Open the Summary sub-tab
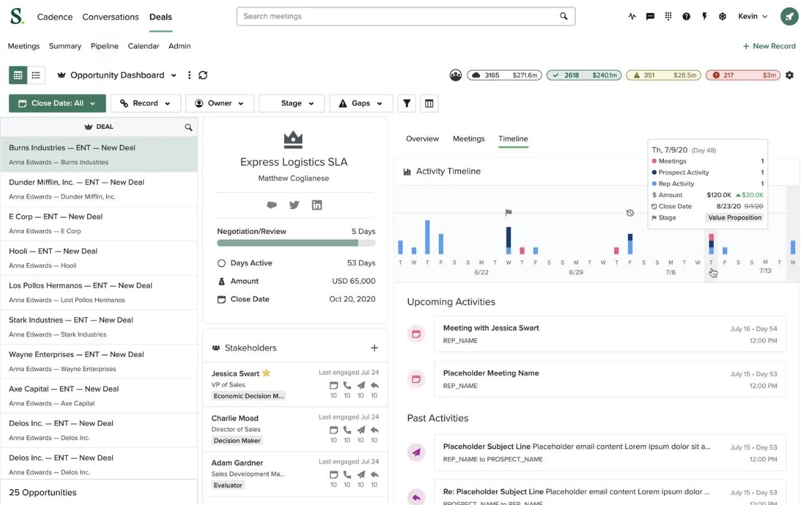The image size is (812, 505). [x=65, y=46]
